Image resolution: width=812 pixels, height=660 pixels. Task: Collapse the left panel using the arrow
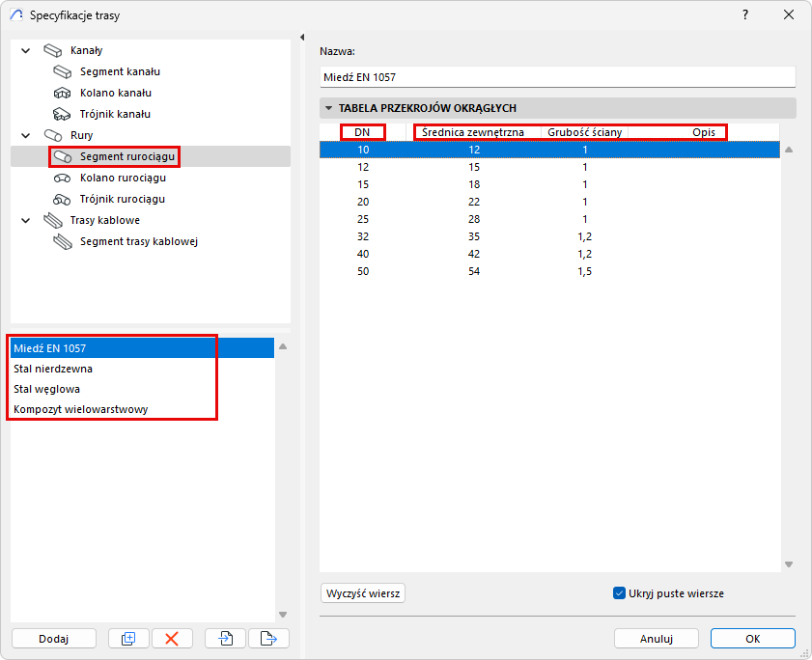(302, 37)
